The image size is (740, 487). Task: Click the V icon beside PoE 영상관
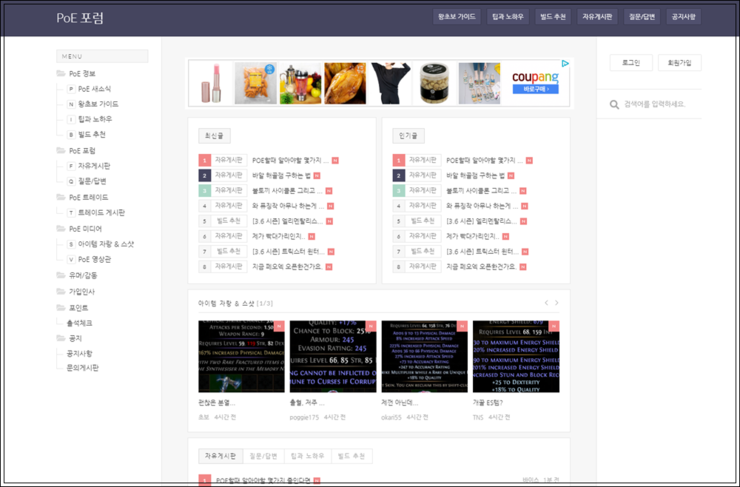tap(71, 260)
